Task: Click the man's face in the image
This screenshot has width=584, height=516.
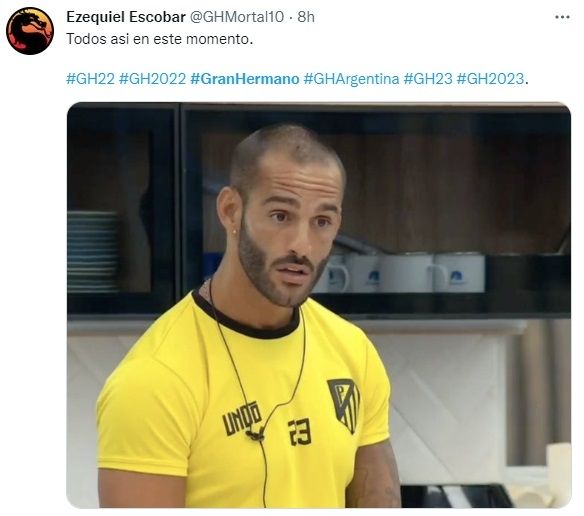Action: coord(289,231)
